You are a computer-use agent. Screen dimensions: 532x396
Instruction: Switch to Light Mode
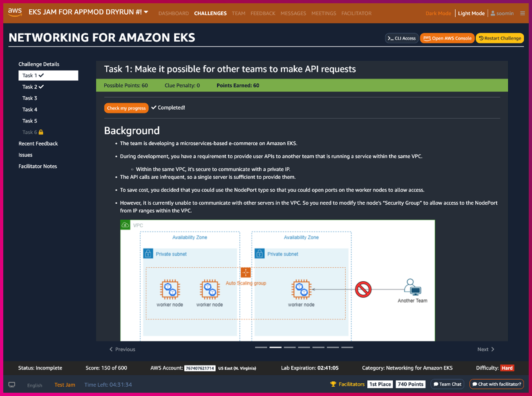(471, 13)
